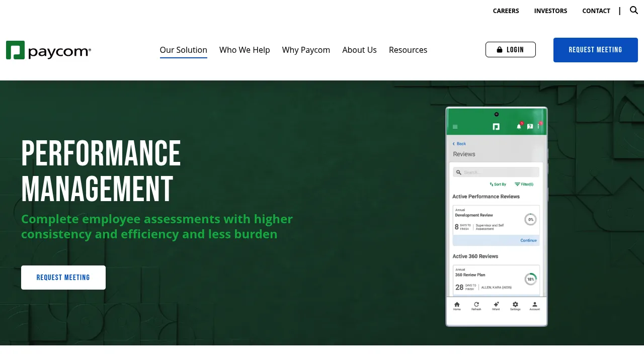This screenshot has width=644, height=362.
Task: Click the "Active 360 Reviews" heading in mockup
Action: 475,256
